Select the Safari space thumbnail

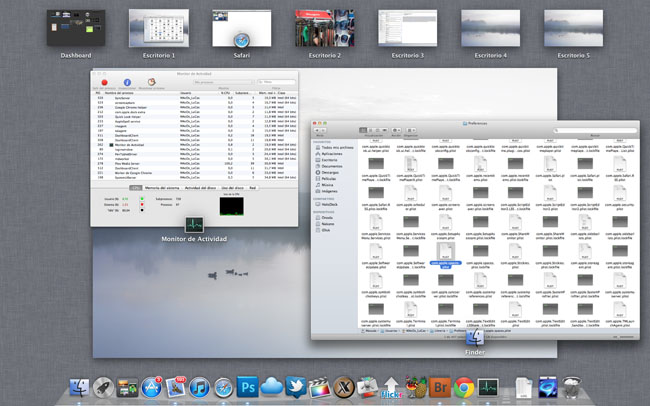[x=241, y=28]
